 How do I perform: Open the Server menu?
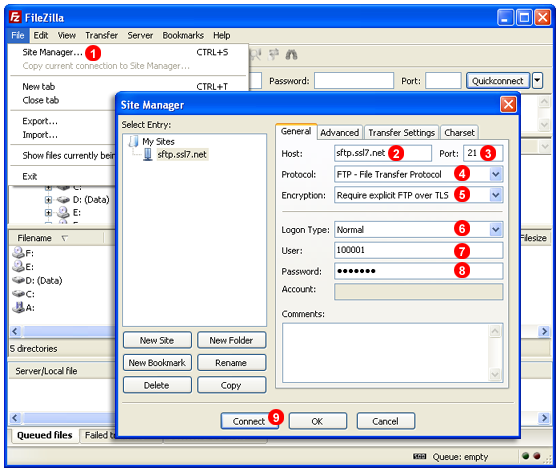point(140,35)
